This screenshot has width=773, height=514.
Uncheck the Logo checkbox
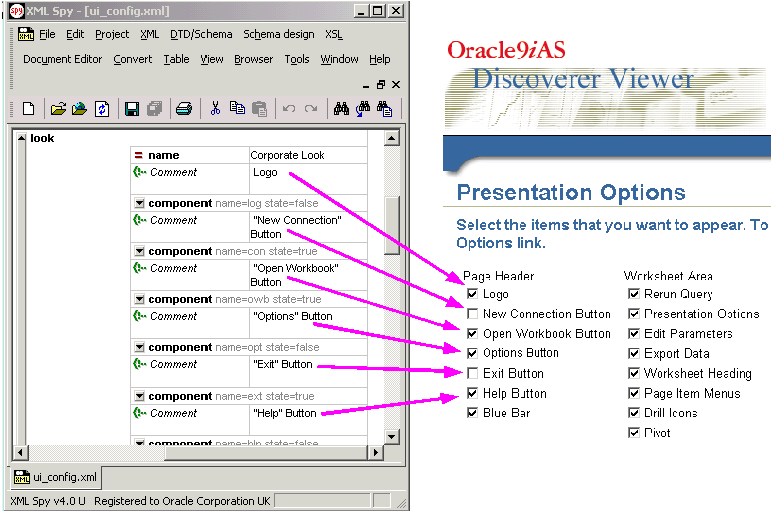(472, 294)
